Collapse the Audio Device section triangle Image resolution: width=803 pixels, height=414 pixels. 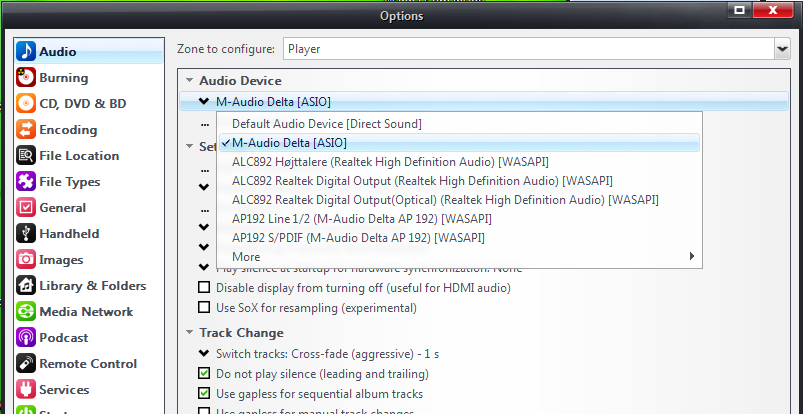pyautogui.click(x=189, y=81)
